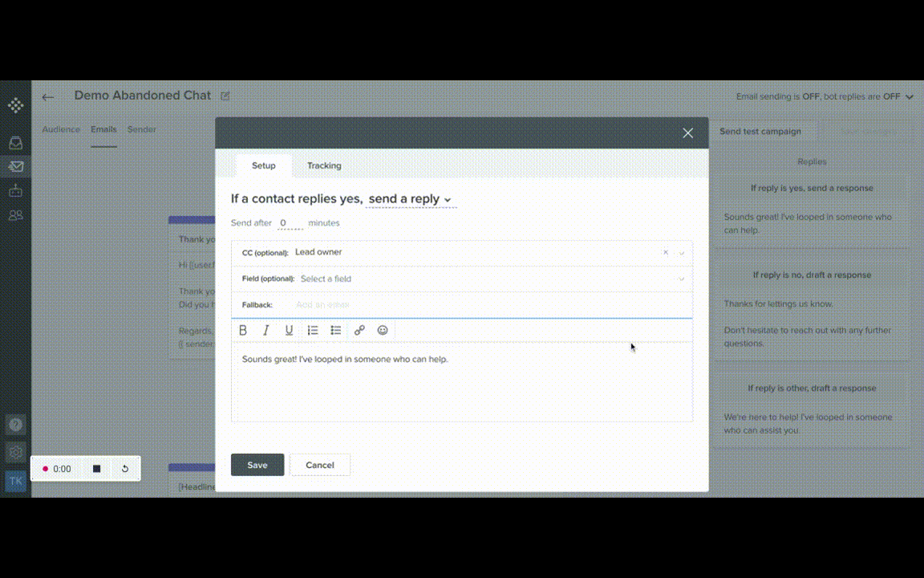Add a hyperlink using the link icon
The height and width of the screenshot is (578, 924).
[x=359, y=330]
